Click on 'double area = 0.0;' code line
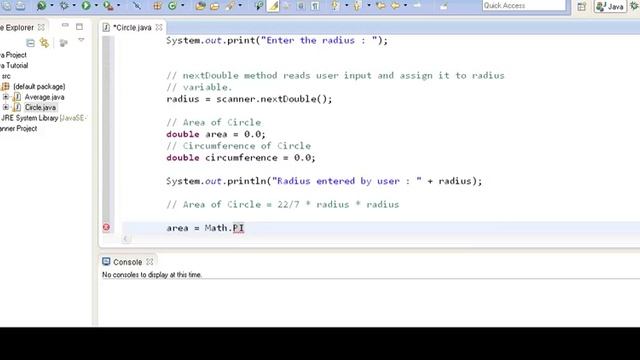 (216, 134)
